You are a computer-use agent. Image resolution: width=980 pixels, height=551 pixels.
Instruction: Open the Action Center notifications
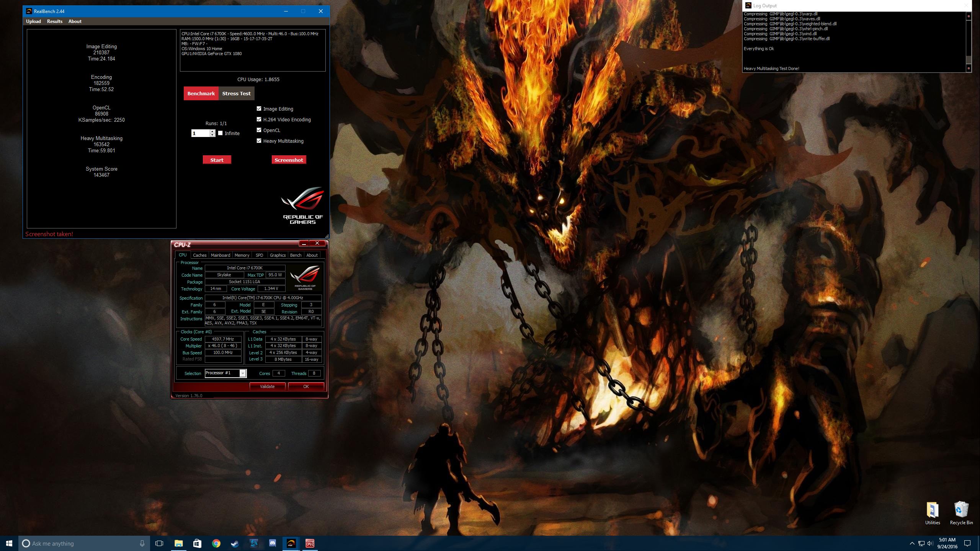967,543
